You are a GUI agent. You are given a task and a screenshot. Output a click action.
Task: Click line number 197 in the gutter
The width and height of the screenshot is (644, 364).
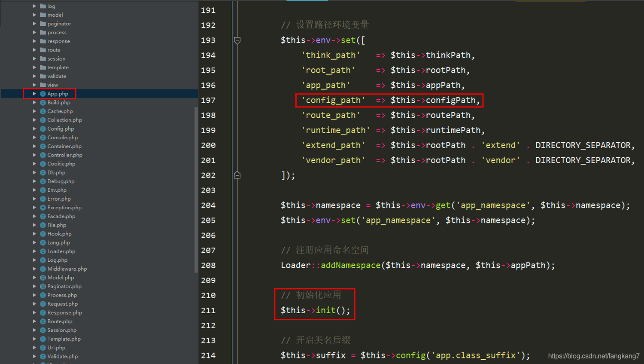coord(208,100)
